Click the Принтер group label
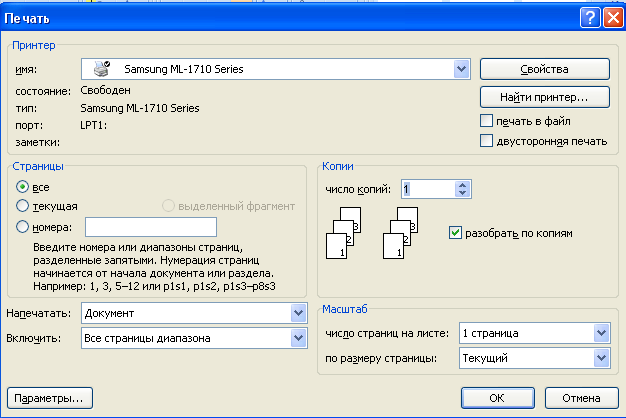 [x=34, y=45]
